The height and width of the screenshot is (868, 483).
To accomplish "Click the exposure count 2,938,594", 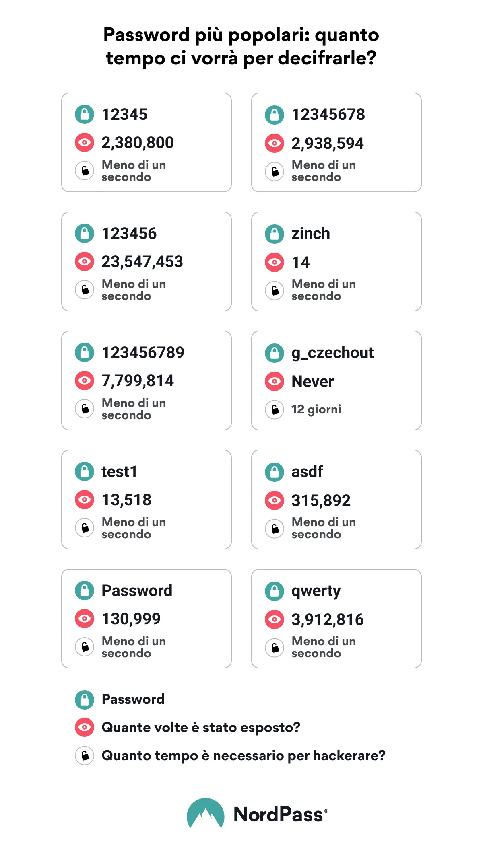I will coord(328,144).
